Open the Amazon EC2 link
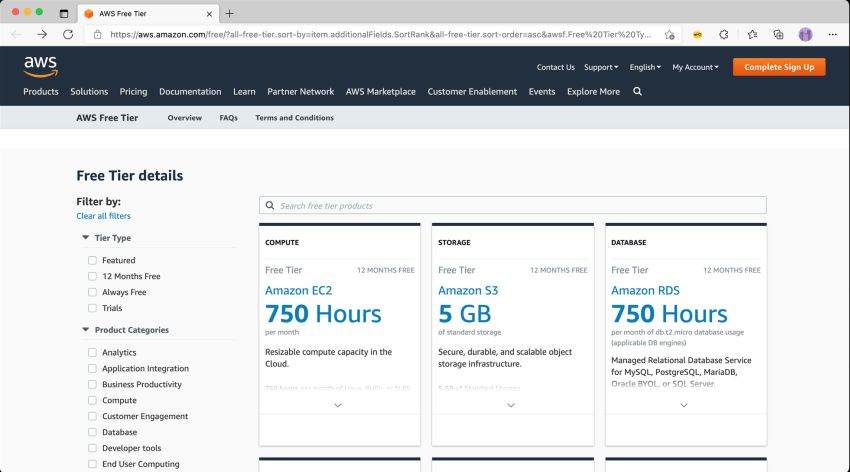The height and width of the screenshot is (472, 850). 298,290
